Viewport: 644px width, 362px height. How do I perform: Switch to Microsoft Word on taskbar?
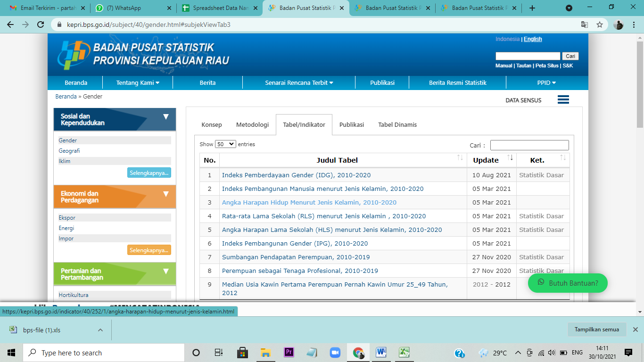click(381, 353)
